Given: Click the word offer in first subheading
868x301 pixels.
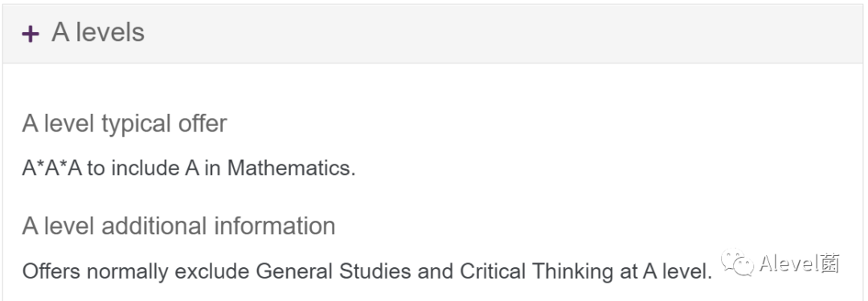Looking at the screenshot, I should coord(203,124).
